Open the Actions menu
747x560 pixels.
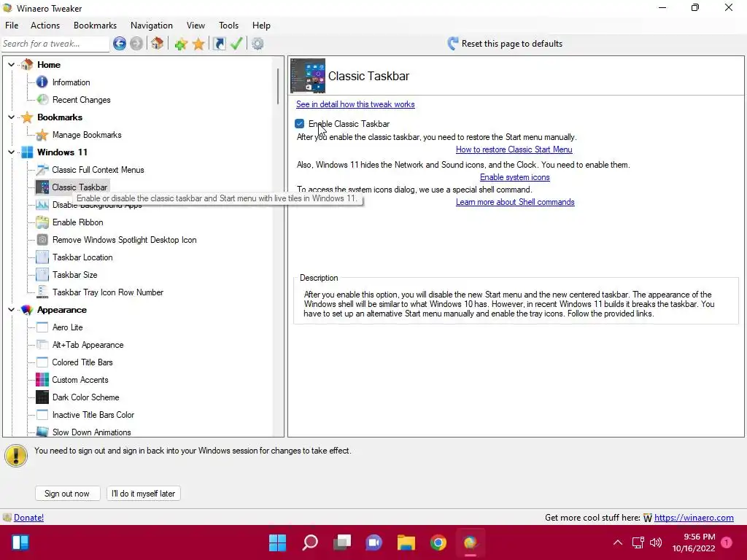pos(45,26)
